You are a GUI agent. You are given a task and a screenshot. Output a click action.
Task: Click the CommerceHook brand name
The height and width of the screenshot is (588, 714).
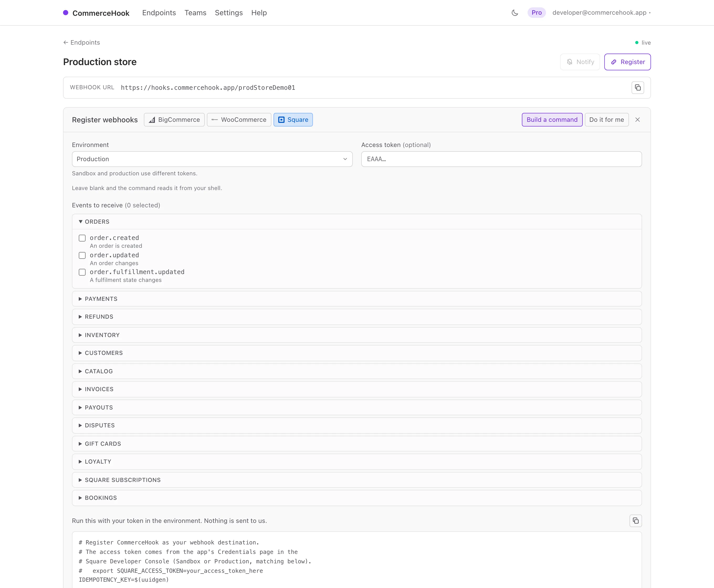pos(101,13)
